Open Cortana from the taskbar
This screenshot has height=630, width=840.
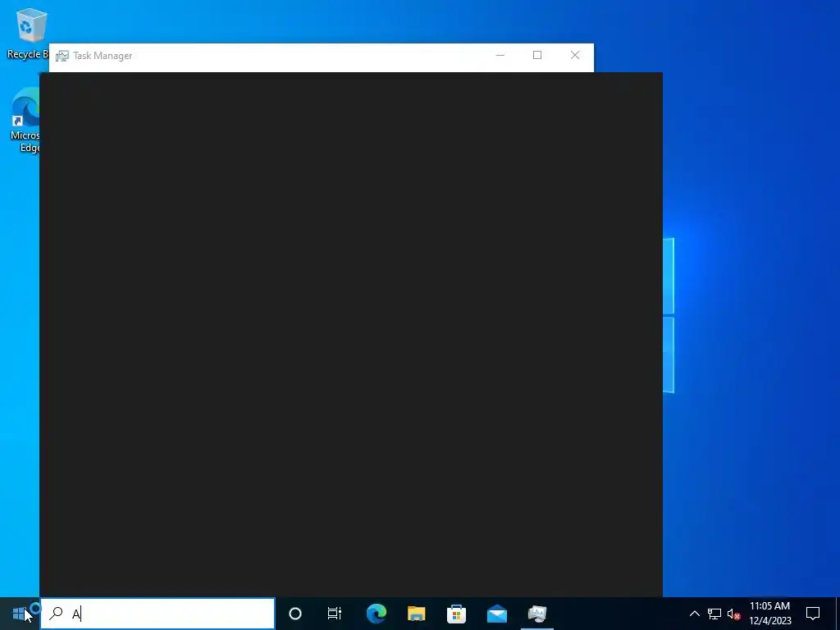pyautogui.click(x=295, y=614)
